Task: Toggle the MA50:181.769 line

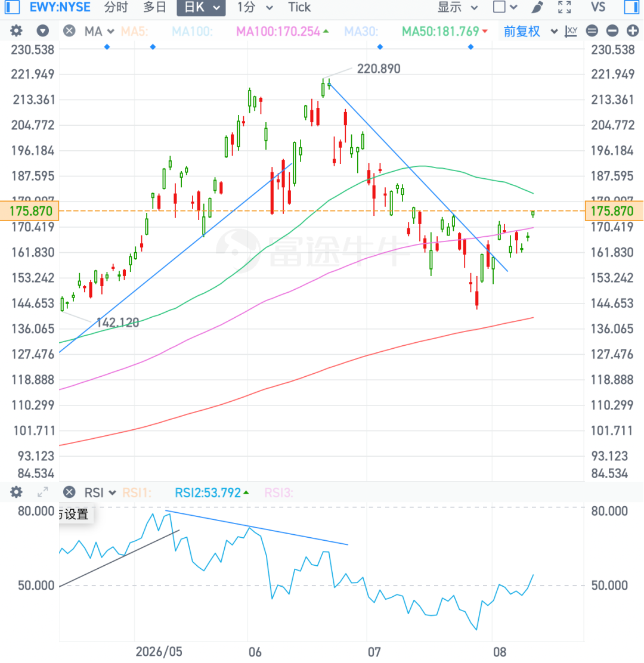Action: click(x=444, y=31)
